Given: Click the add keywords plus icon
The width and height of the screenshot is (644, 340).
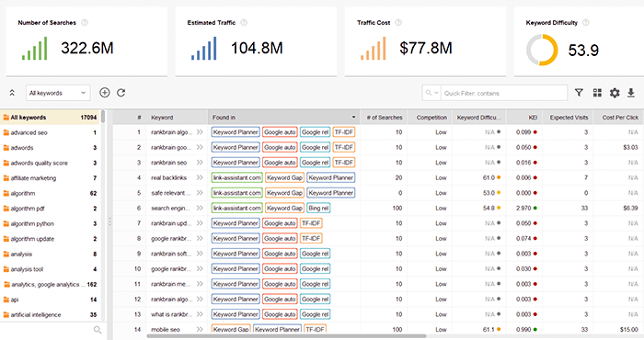Looking at the screenshot, I should pyautogui.click(x=105, y=93).
